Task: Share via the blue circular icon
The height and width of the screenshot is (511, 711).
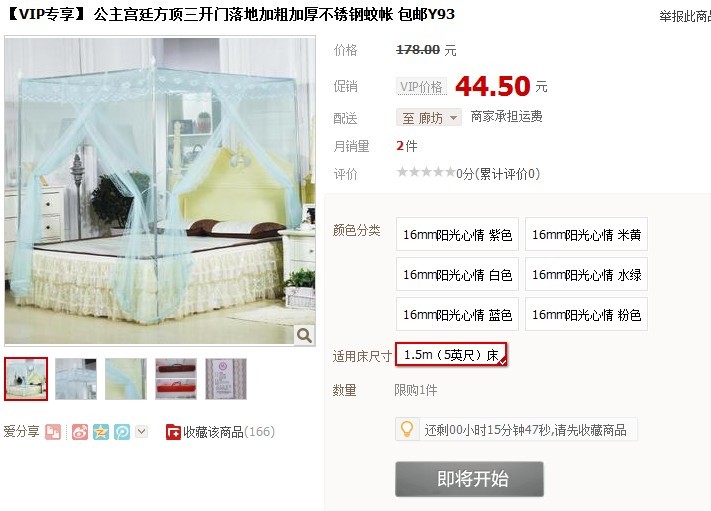Action: pos(122,432)
